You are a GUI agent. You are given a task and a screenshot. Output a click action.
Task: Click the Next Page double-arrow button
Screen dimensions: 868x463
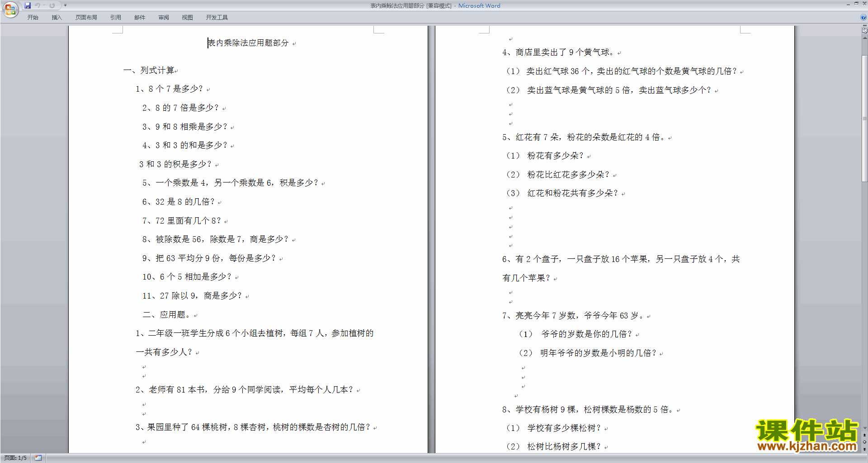864,449
